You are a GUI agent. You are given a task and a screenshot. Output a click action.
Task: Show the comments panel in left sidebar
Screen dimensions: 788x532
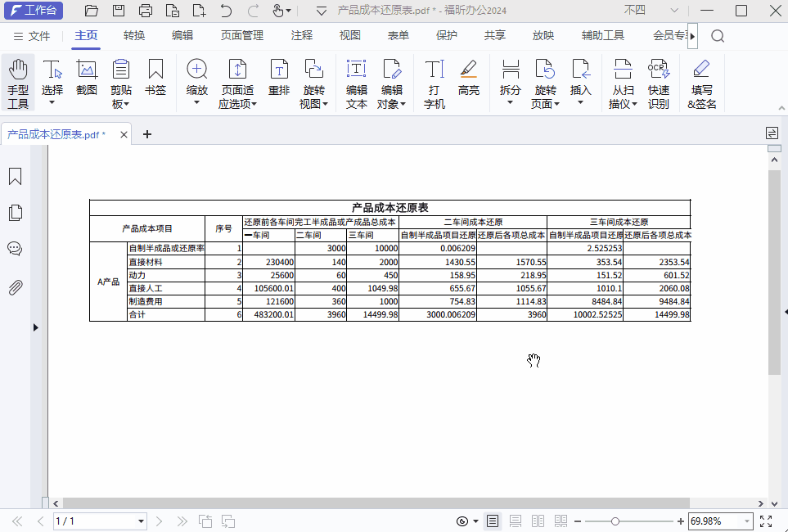pos(15,249)
